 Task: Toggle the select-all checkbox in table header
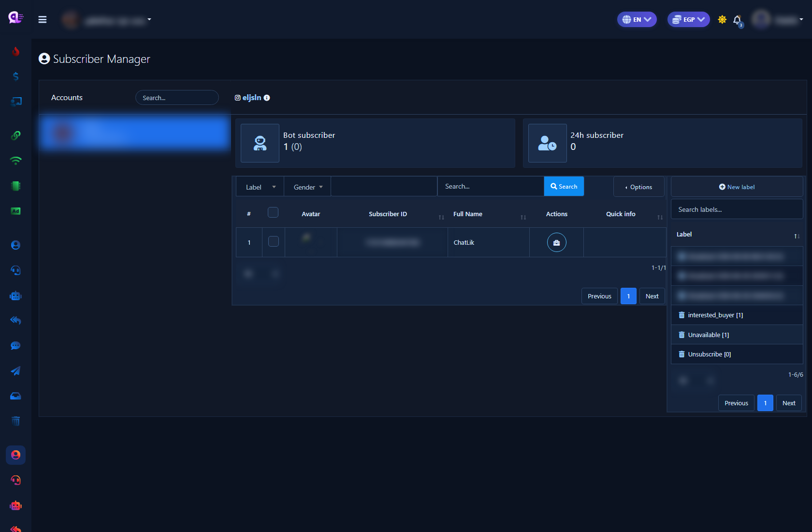pyautogui.click(x=273, y=212)
